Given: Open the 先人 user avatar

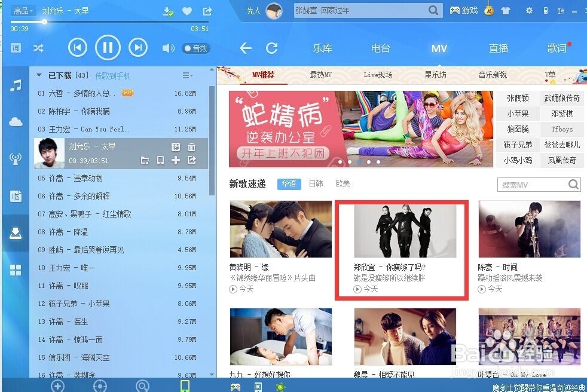Looking at the screenshot, I should pos(274,11).
